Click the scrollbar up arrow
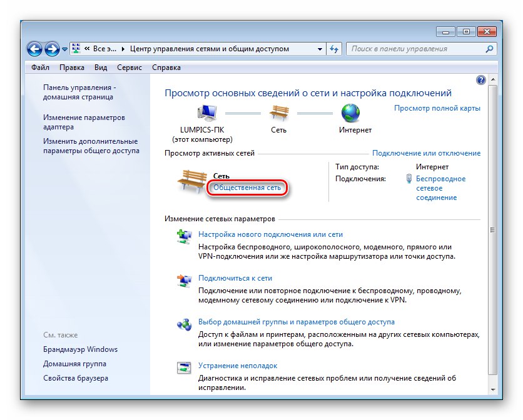Screen dimensions: 523x420 (x=492, y=79)
